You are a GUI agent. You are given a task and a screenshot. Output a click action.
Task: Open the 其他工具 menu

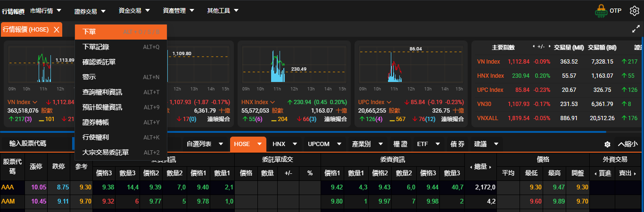point(223,10)
